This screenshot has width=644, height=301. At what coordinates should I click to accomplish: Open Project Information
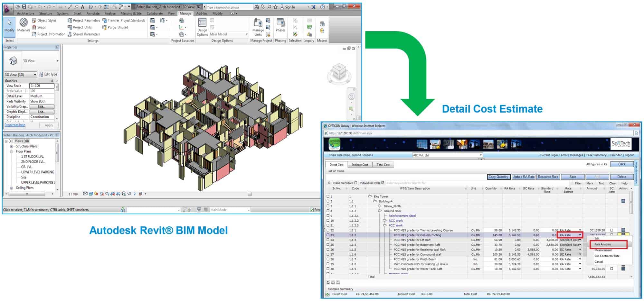49,34
